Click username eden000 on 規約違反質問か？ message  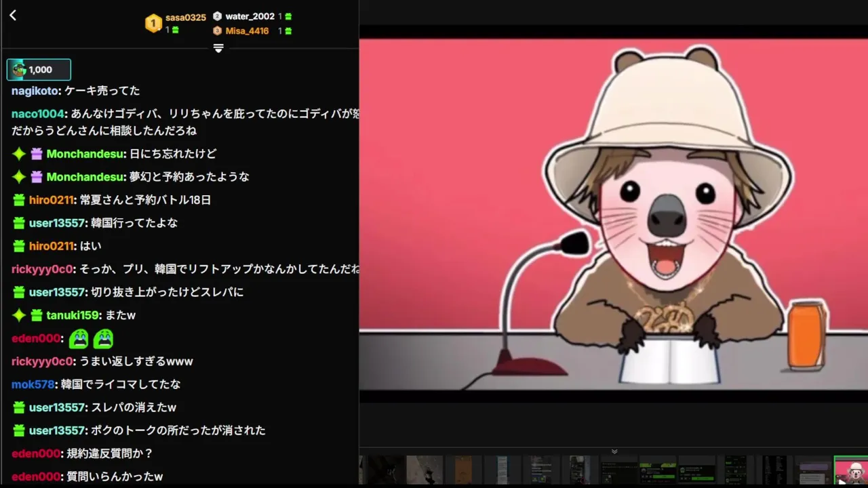tap(36, 453)
